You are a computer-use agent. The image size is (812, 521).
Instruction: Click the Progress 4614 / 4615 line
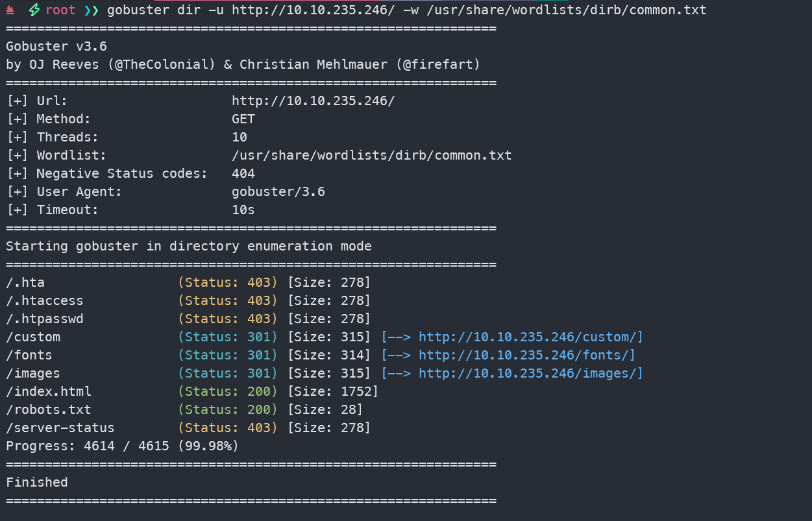(122, 446)
